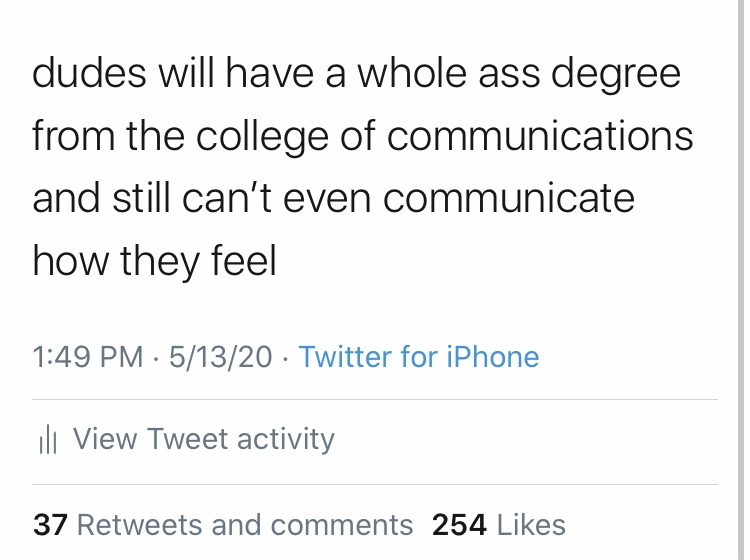View the "254 Likes" list
The image size is (750, 560).
(x=498, y=524)
